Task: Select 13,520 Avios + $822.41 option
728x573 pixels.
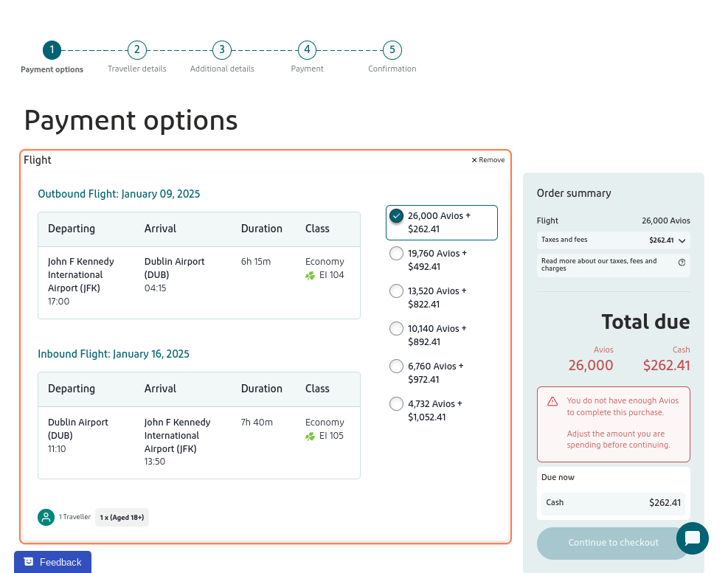Action: (x=396, y=291)
